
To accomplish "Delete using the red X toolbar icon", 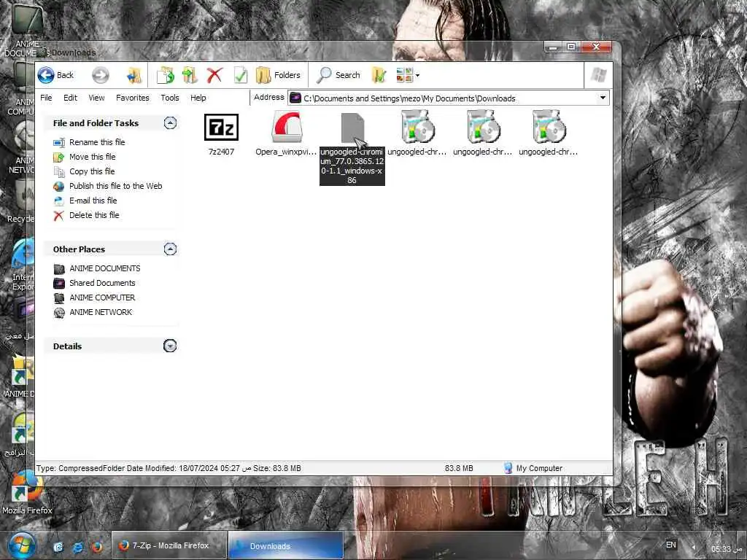I will click(x=214, y=75).
